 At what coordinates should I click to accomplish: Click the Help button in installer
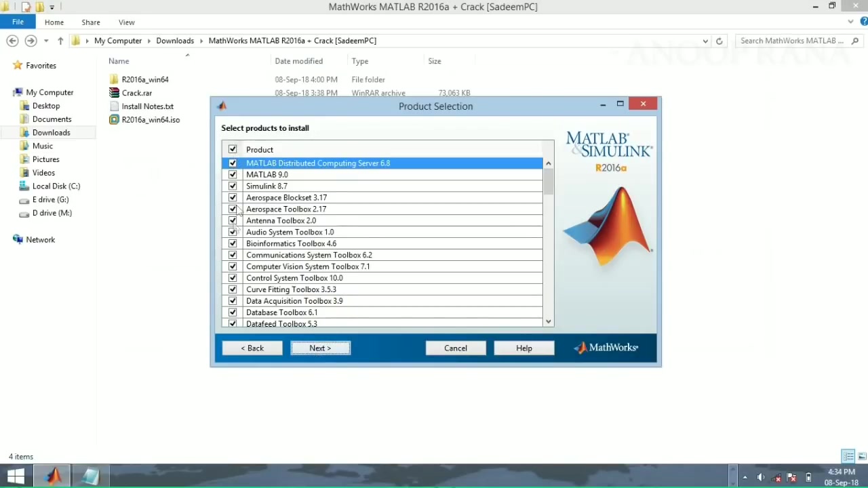click(524, 348)
